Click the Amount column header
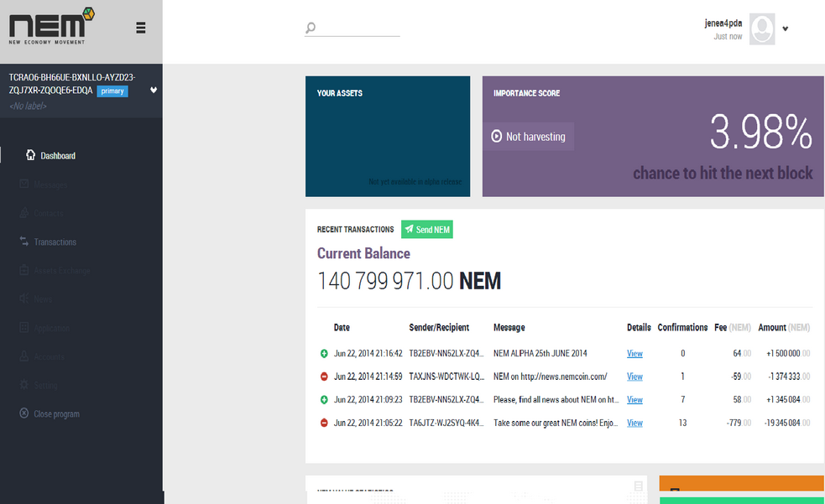The image size is (825, 504). coord(783,327)
